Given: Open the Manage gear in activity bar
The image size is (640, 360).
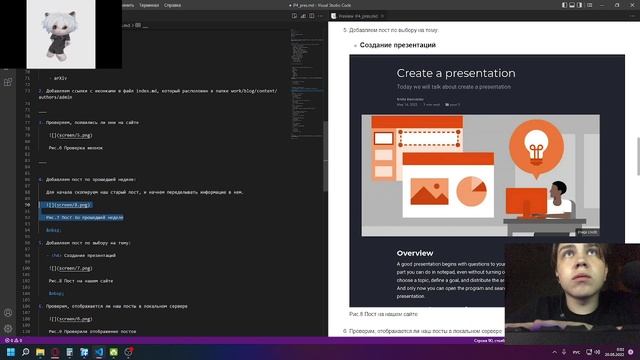Looking at the screenshot, I should pos(8,329).
